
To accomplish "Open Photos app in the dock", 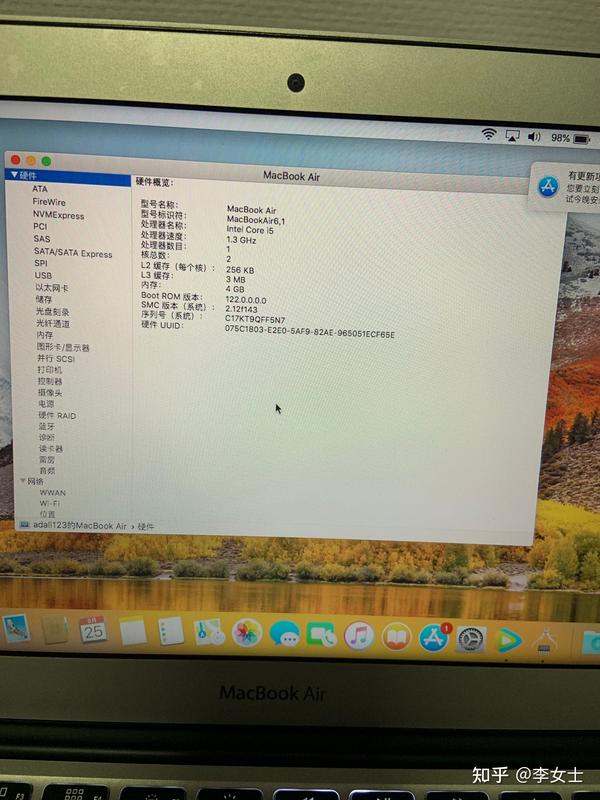I will tap(247, 633).
